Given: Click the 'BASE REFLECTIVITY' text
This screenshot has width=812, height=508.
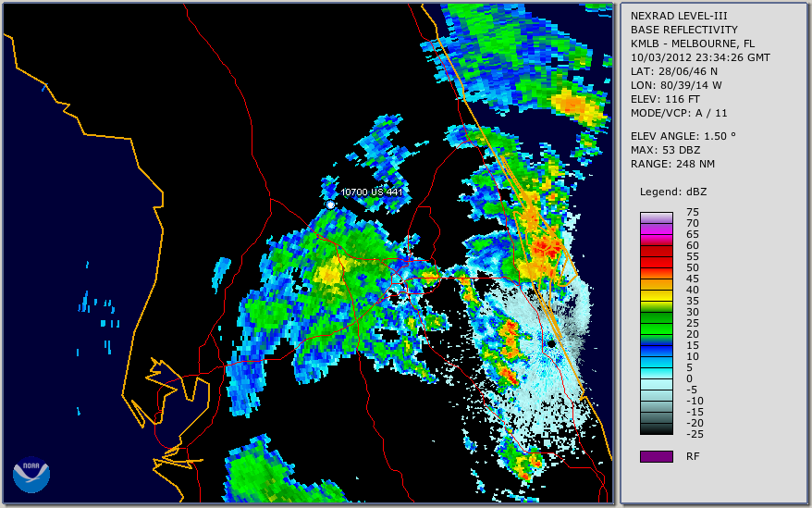Looking at the screenshot, I should (x=683, y=30).
